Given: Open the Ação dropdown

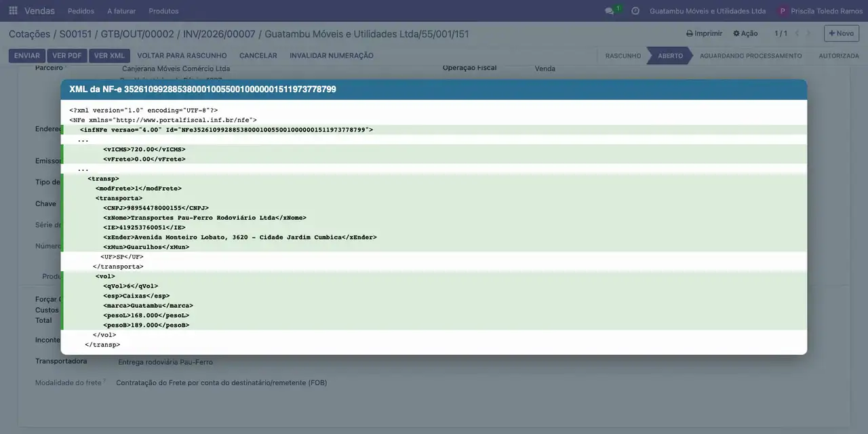Looking at the screenshot, I should point(745,33).
